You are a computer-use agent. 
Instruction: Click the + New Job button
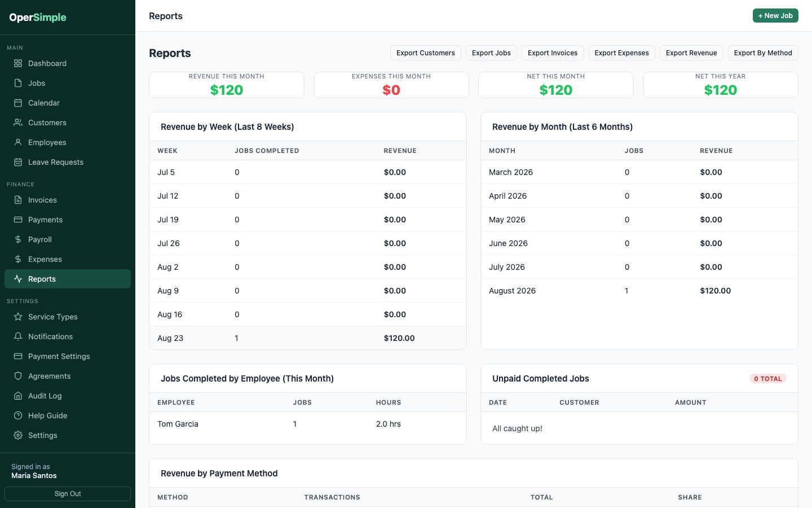click(x=775, y=16)
